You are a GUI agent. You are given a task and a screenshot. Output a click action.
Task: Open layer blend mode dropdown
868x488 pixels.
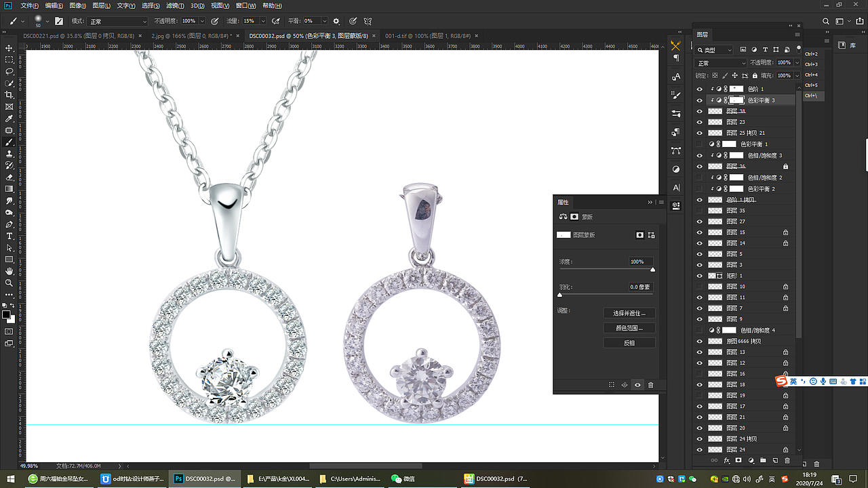pos(721,63)
